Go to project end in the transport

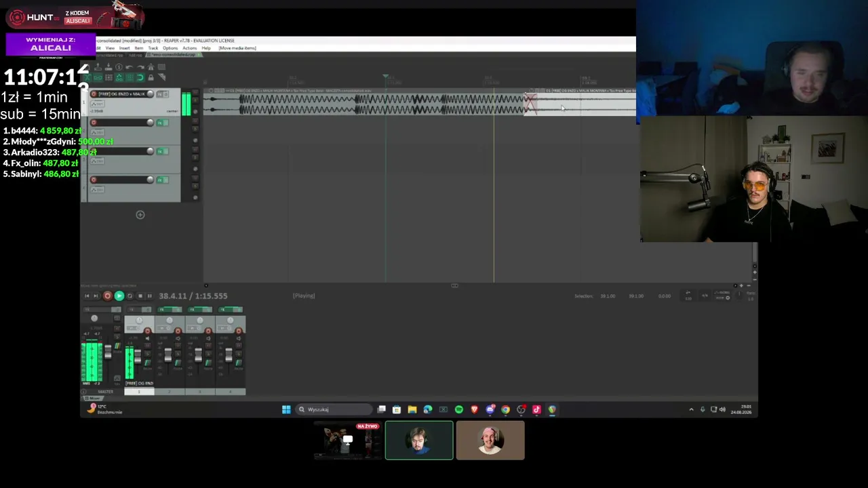(x=96, y=296)
